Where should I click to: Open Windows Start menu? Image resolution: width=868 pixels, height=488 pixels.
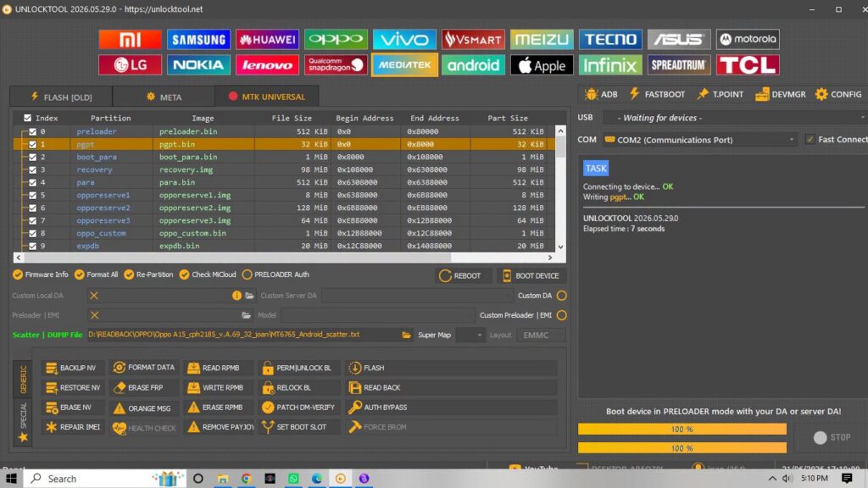pos(11,479)
